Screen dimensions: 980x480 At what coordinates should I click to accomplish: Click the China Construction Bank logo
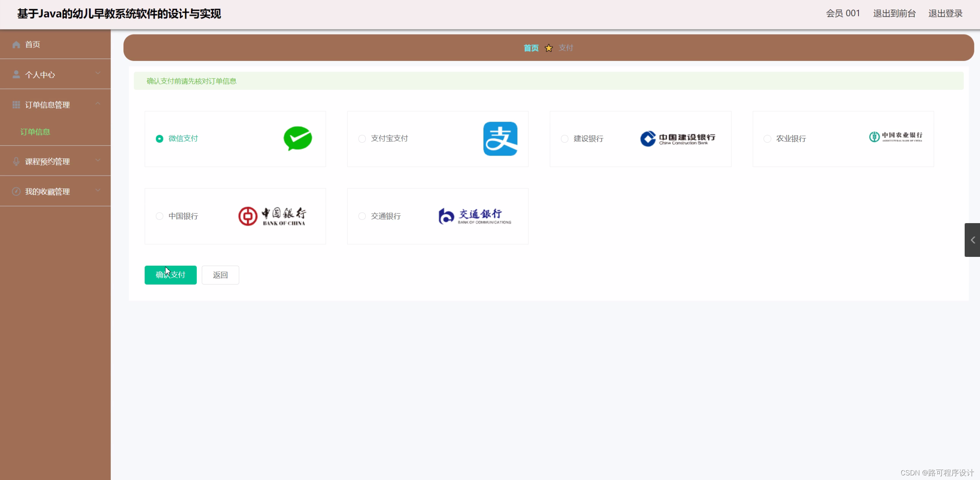[x=677, y=139]
